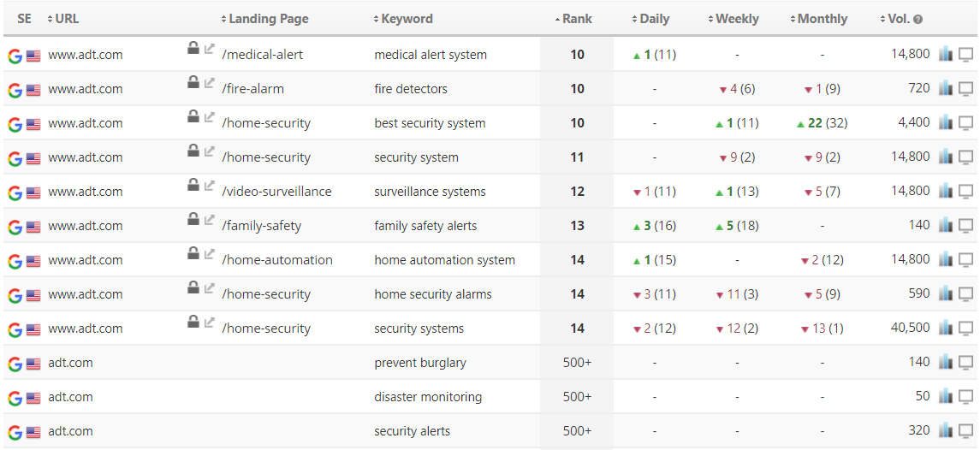Click monitor icon for fire detectors row
The width and height of the screenshot is (980, 450).
(x=965, y=88)
